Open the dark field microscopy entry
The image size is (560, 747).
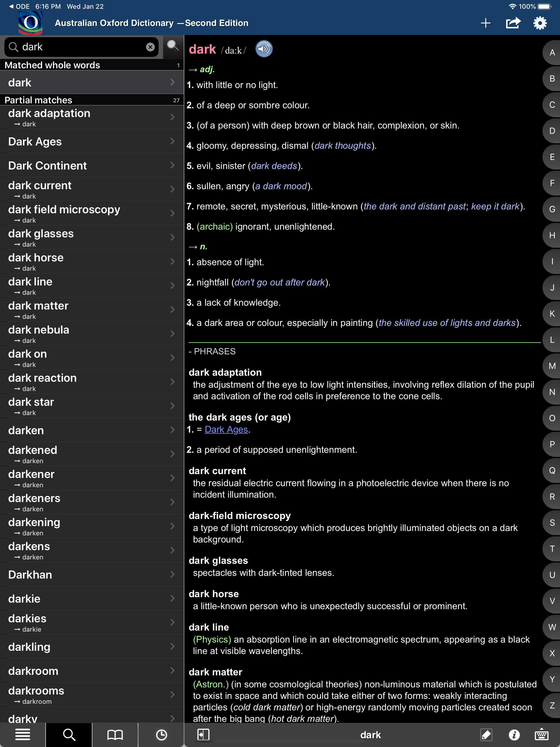click(x=92, y=214)
